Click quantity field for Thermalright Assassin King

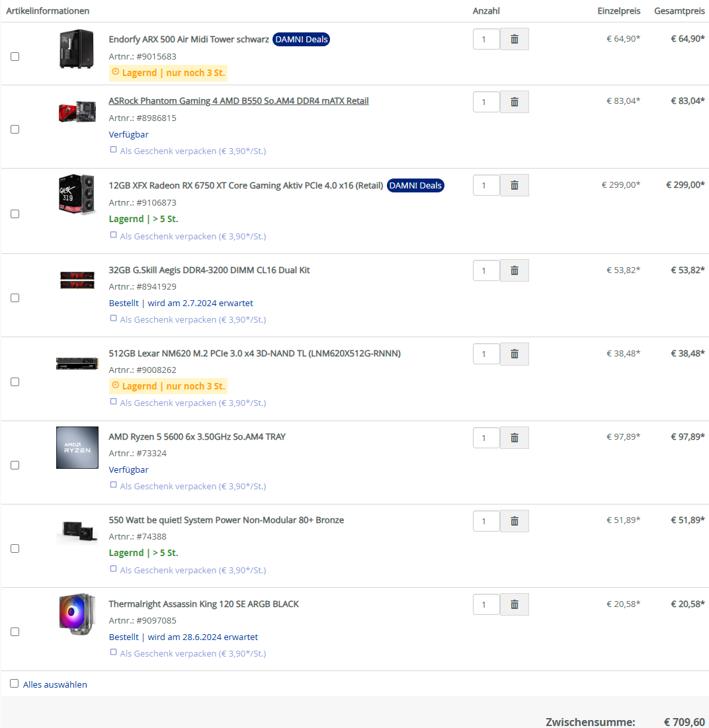[x=486, y=604]
